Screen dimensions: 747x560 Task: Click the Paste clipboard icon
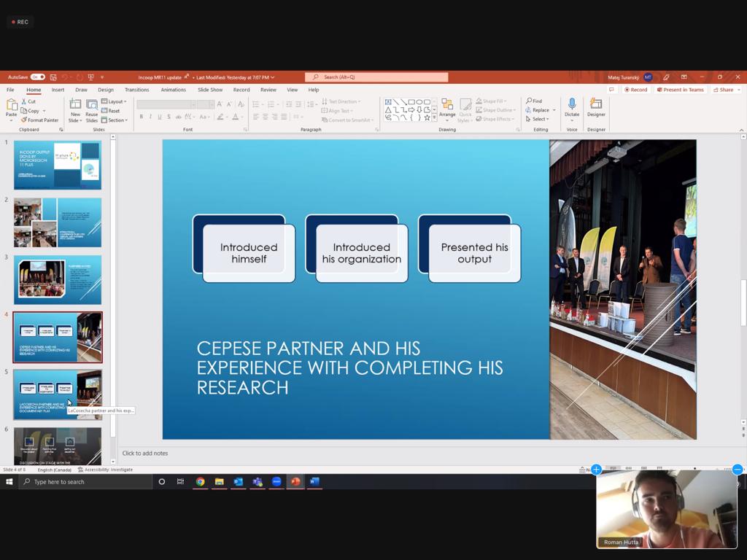(12, 105)
